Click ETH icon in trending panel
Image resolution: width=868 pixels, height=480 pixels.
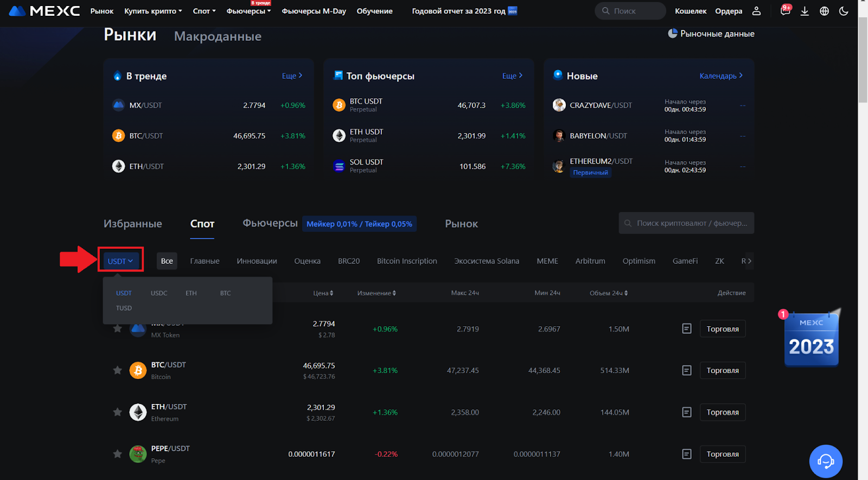(118, 166)
